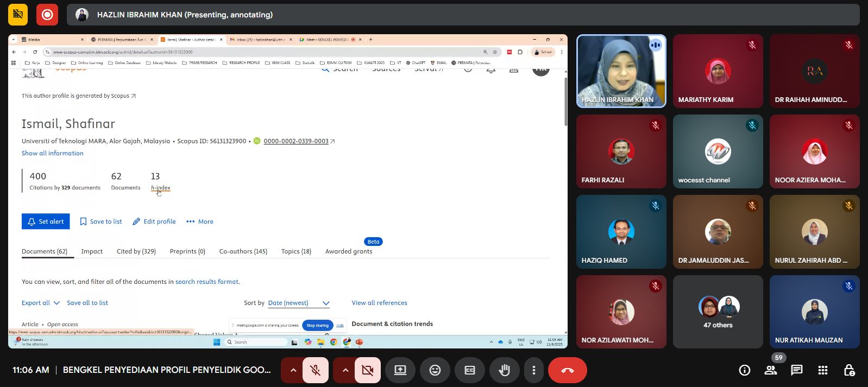Expand audio settings chevron beside microphone
The width and height of the screenshot is (868, 387).
293,370
